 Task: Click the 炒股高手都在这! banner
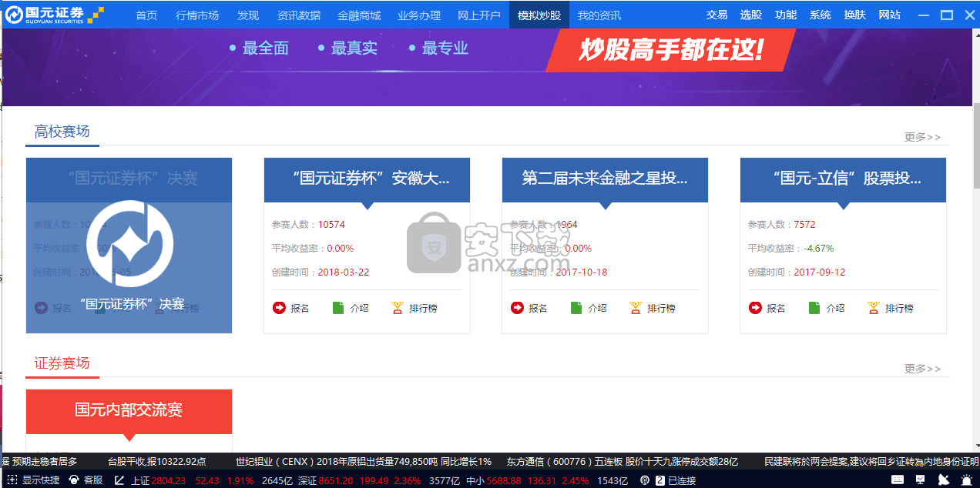[x=670, y=51]
